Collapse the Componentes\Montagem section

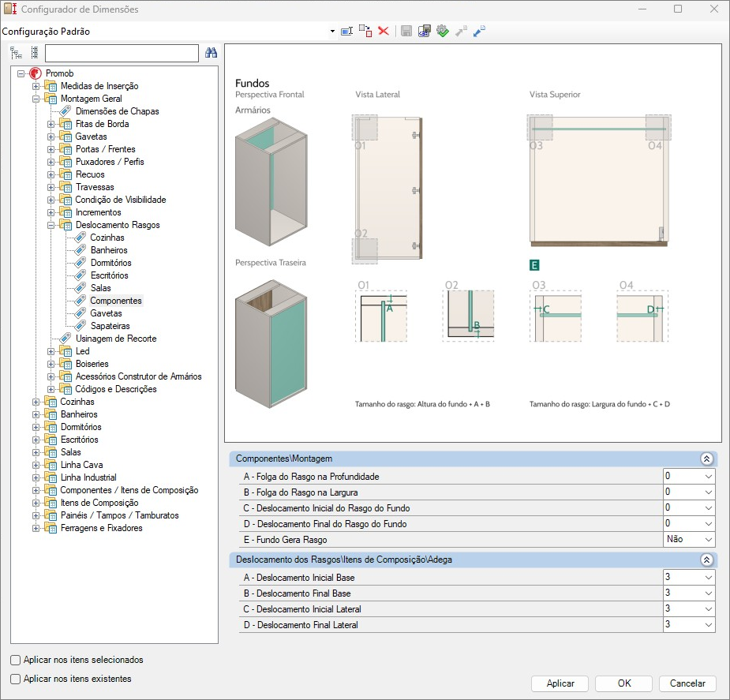pyautogui.click(x=706, y=459)
